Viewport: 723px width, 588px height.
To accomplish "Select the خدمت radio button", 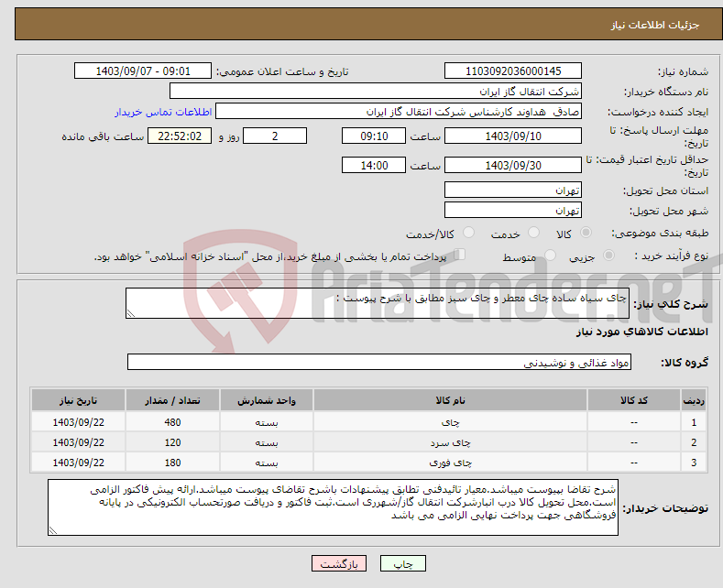I will coord(533,233).
